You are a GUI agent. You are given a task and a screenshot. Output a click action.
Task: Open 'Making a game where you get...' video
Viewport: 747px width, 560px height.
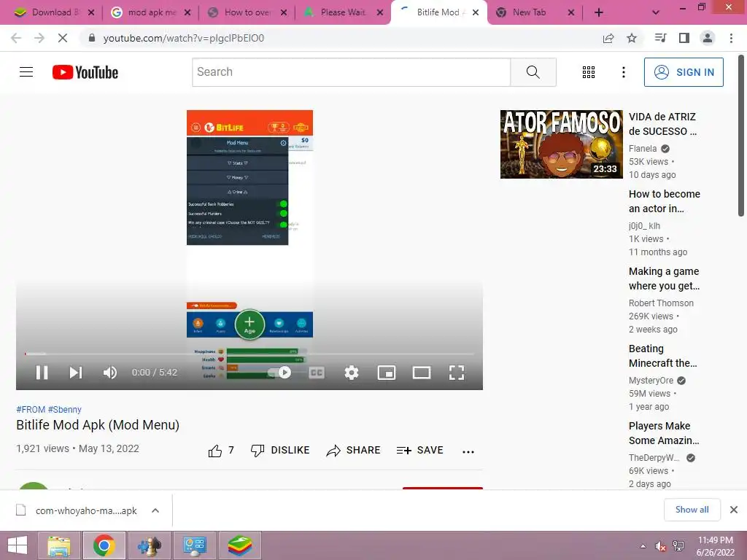coord(664,279)
